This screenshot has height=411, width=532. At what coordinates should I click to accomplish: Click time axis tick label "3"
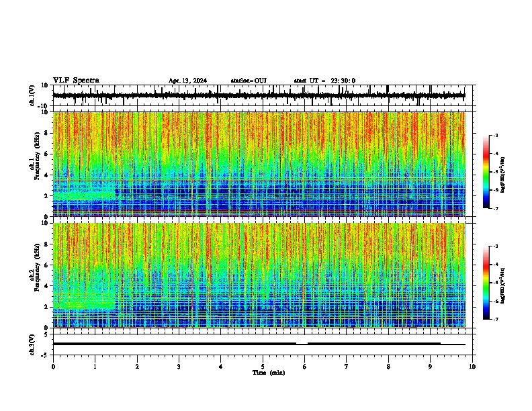tap(179, 367)
